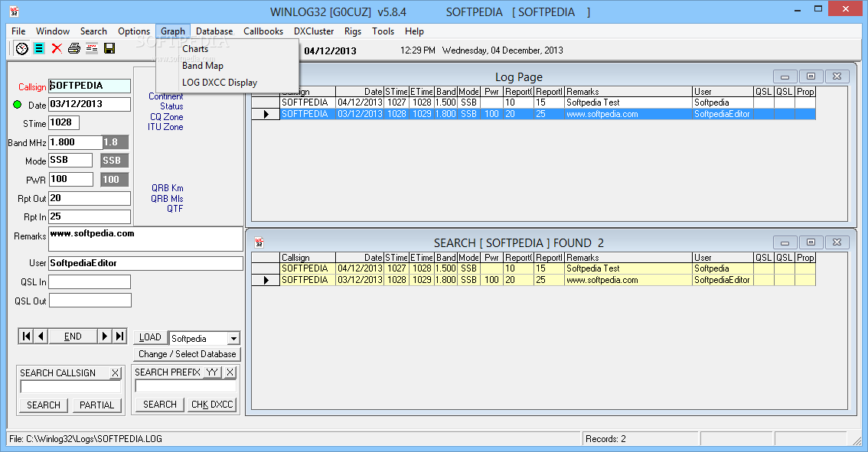The height and width of the screenshot is (452, 868).
Task: Open the Window menu
Action: tap(53, 31)
